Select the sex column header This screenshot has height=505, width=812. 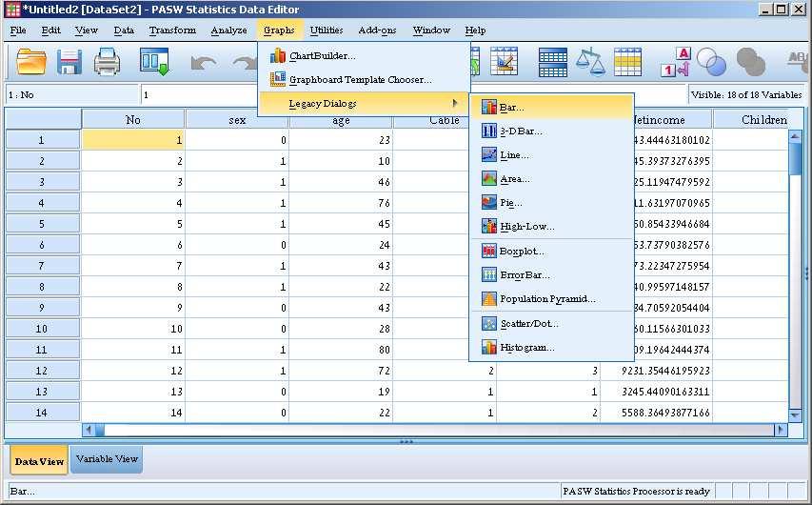coord(237,119)
